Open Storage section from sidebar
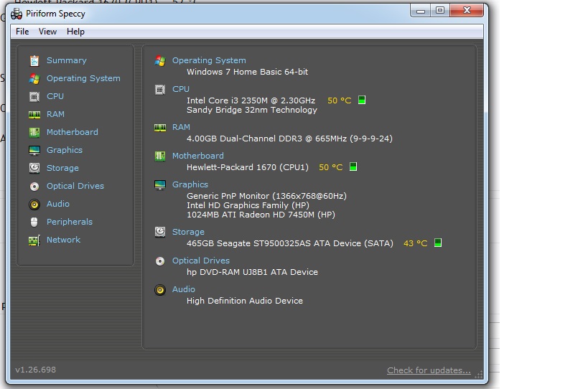588x389 pixels. tap(62, 168)
